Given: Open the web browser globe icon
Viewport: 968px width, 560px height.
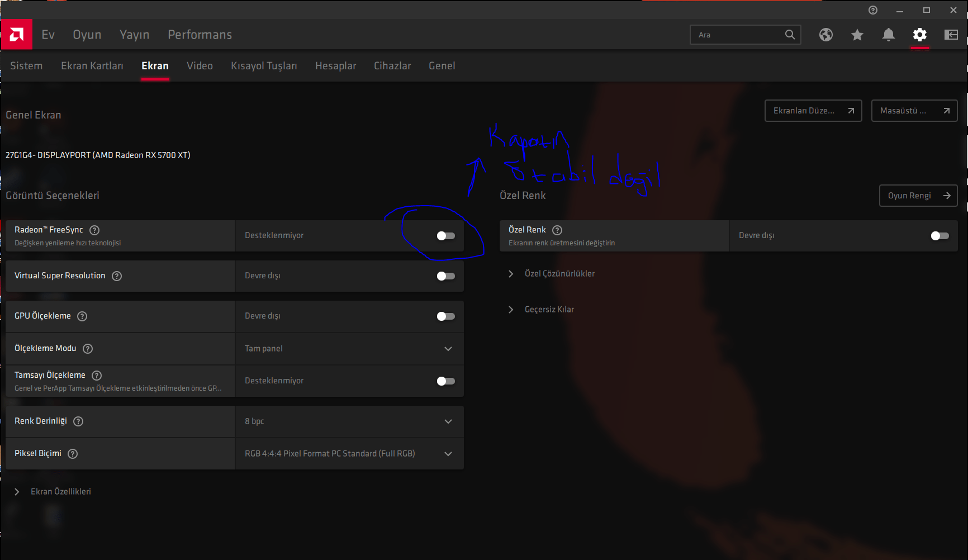Looking at the screenshot, I should click(826, 35).
